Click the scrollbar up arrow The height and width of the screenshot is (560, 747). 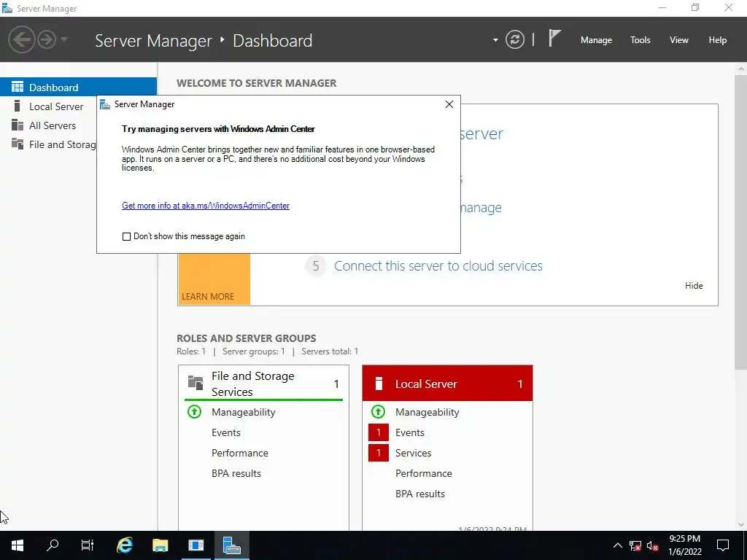click(x=741, y=69)
